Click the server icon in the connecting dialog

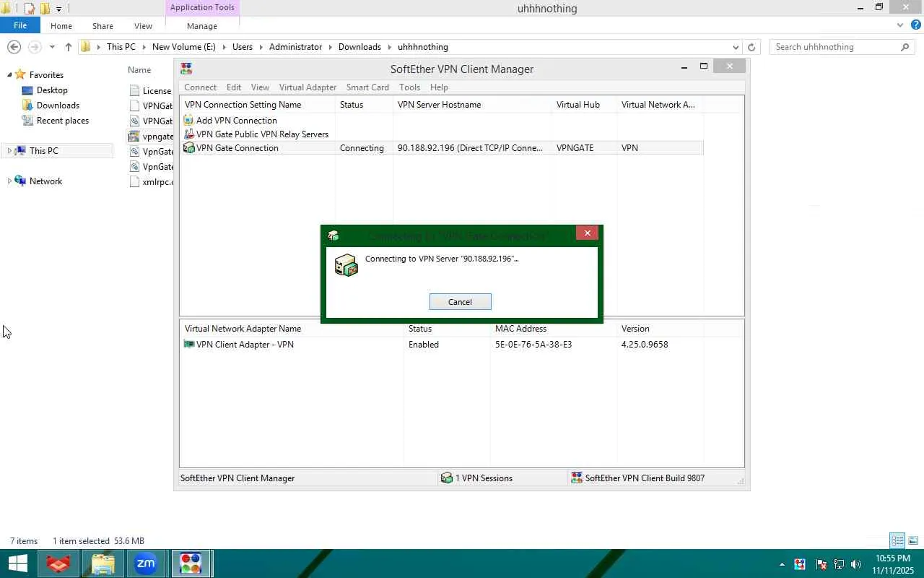(x=346, y=265)
